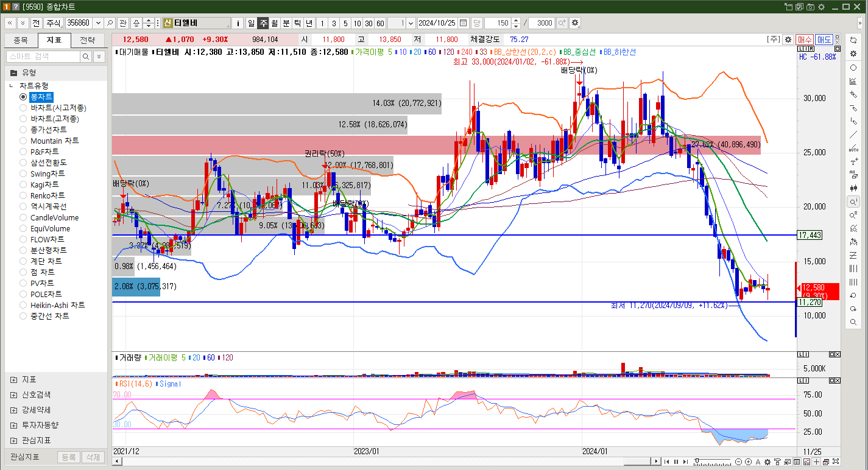Screen dimensions: 868x470
Task: Click the candlestick icon in right toolbar
Action: (x=853, y=188)
